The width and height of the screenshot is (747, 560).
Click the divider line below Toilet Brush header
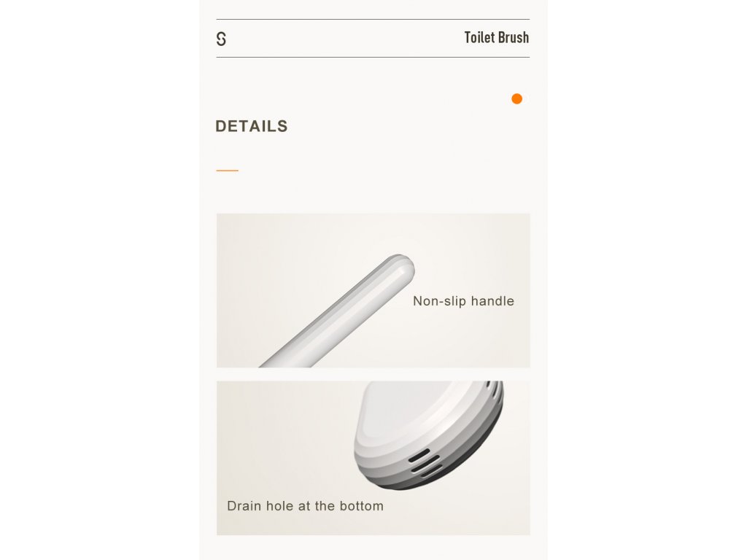point(373,57)
